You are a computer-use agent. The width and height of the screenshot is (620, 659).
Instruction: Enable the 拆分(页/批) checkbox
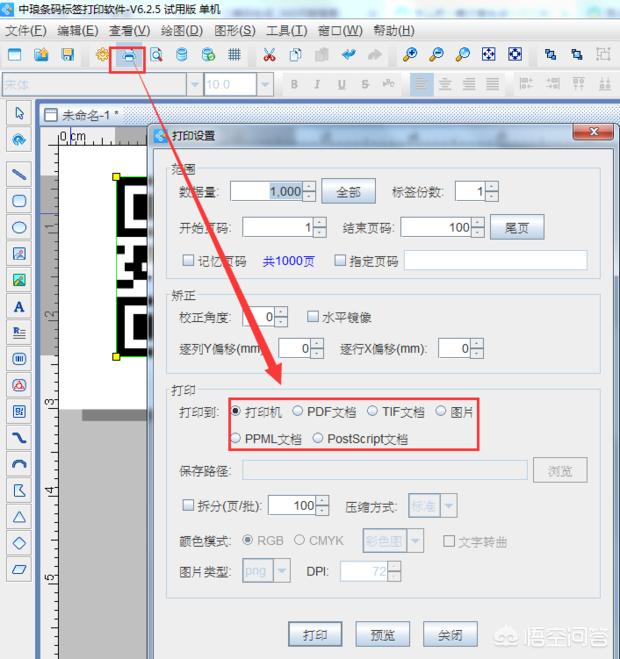(x=188, y=505)
